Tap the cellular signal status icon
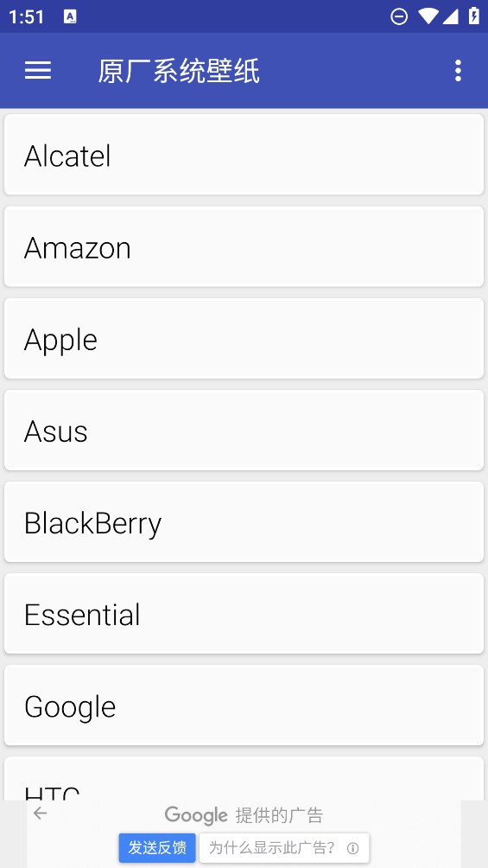This screenshot has width=488, height=868. pos(450,17)
